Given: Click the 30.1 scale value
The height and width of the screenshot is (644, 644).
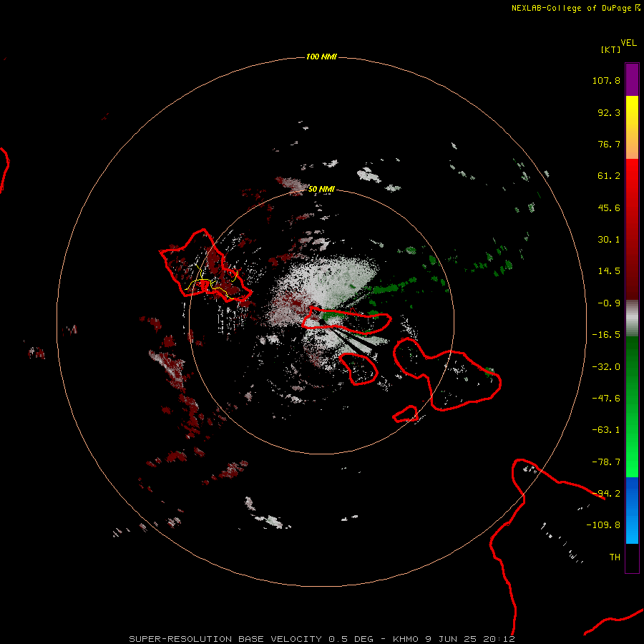Looking at the screenshot, I should (x=609, y=240).
